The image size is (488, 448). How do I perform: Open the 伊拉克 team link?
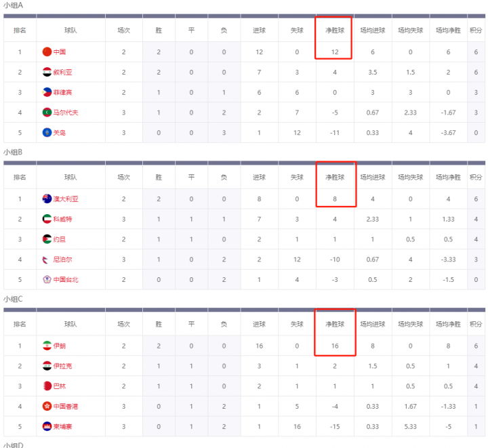63,366
